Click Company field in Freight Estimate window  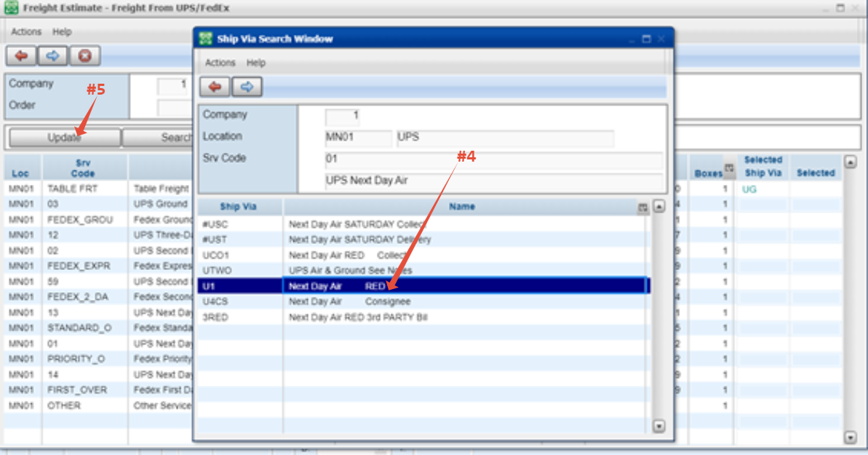click(172, 86)
